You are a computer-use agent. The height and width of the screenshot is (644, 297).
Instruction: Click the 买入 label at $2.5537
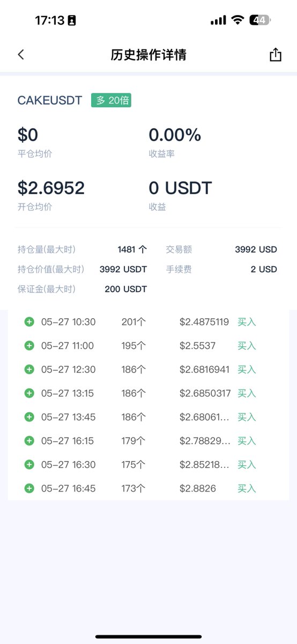(x=247, y=346)
